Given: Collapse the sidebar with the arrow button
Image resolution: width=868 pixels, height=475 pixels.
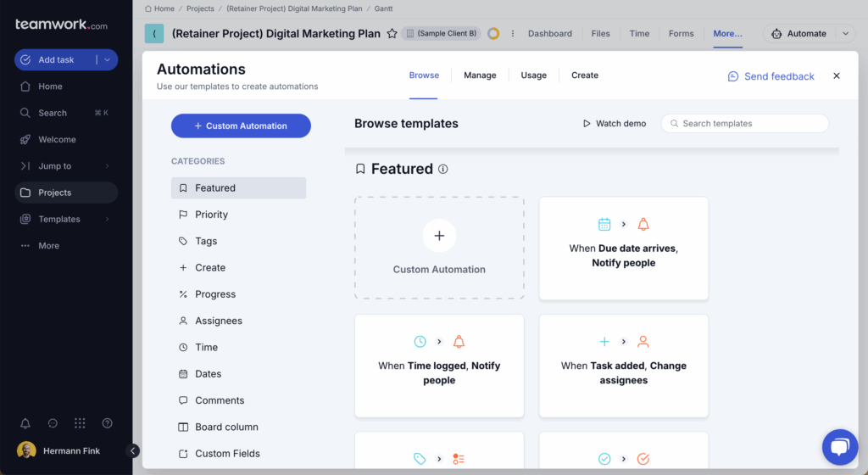Looking at the screenshot, I should tap(132, 450).
